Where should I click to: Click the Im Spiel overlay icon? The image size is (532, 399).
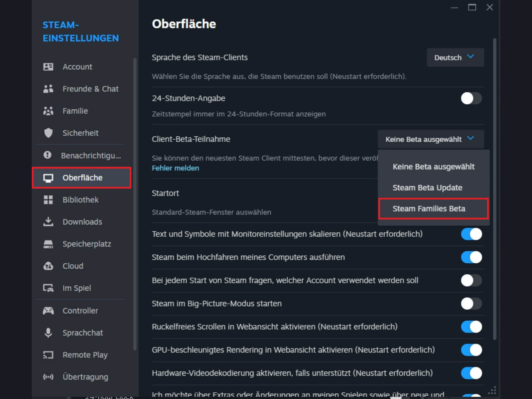[48, 288]
